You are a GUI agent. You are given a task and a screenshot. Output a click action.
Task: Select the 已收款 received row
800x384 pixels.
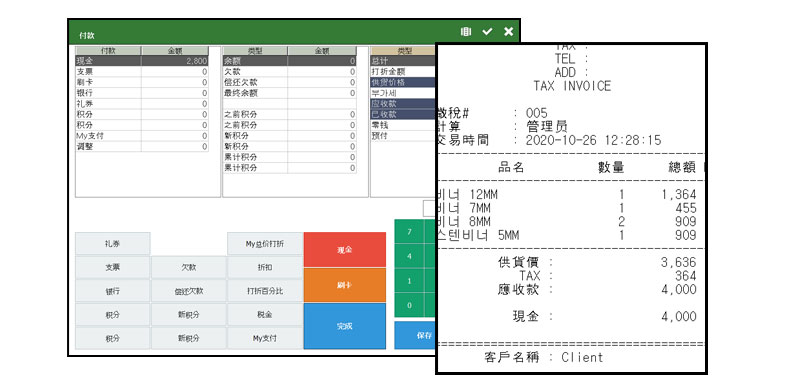(x=403, y=114)
